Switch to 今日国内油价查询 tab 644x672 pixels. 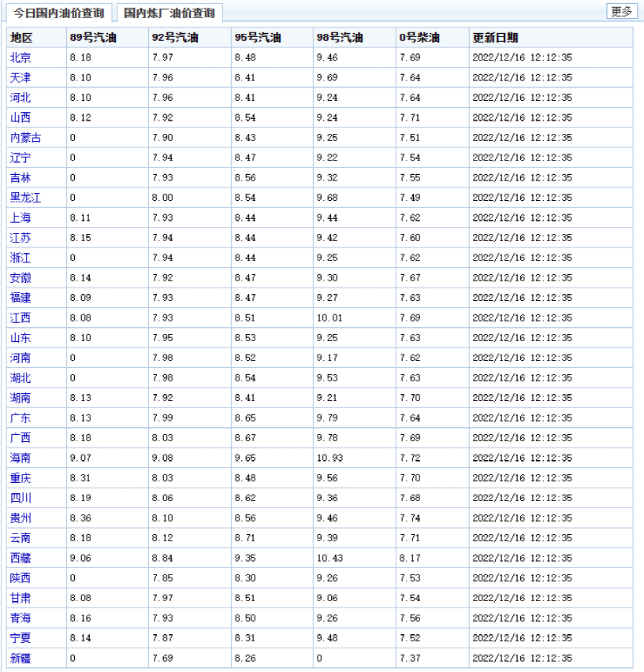tap(58, 13)
